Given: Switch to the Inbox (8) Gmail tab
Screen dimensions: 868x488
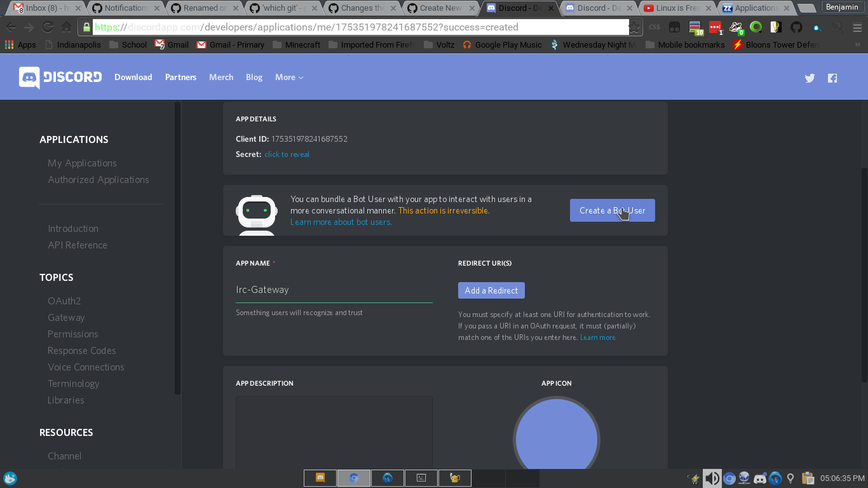Looking at the screenshot, I should tap(46, 8).
